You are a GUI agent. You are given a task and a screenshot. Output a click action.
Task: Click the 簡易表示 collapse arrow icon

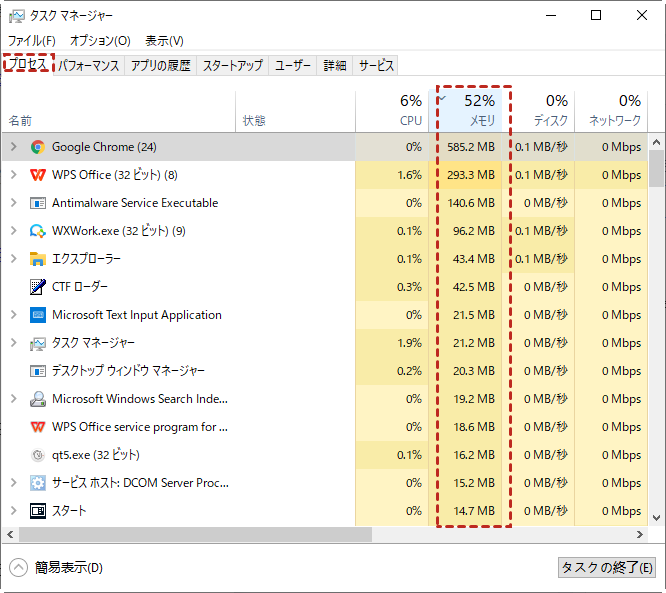click(18, 568)
